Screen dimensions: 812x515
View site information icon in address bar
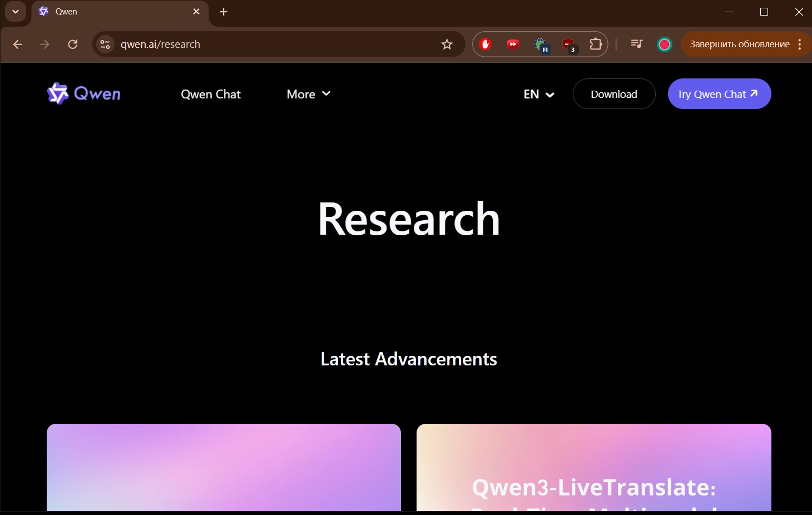(105, 44)
